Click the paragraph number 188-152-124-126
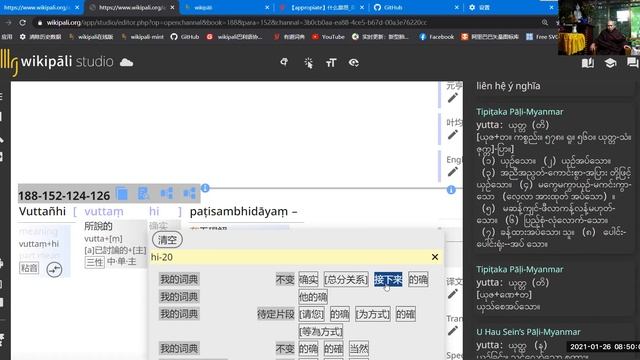This screenshot has height=360, width=640. [64, 196]
